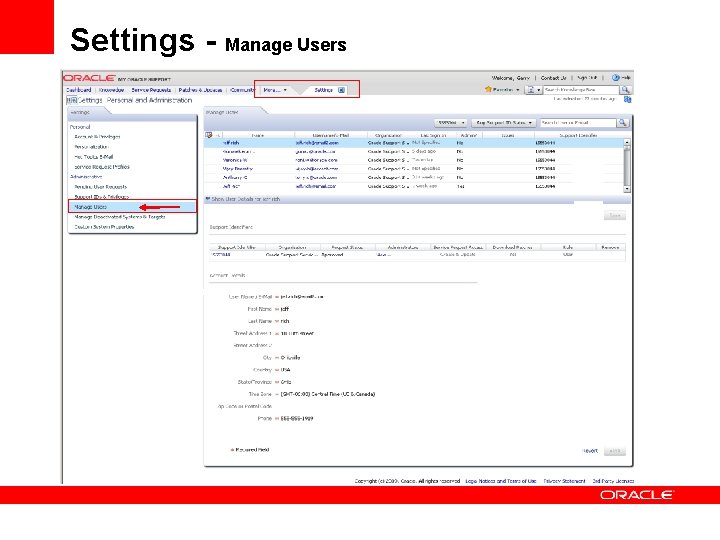Click the Help question mark icon
Screen dimensions: 720x540
click(615, 78)
